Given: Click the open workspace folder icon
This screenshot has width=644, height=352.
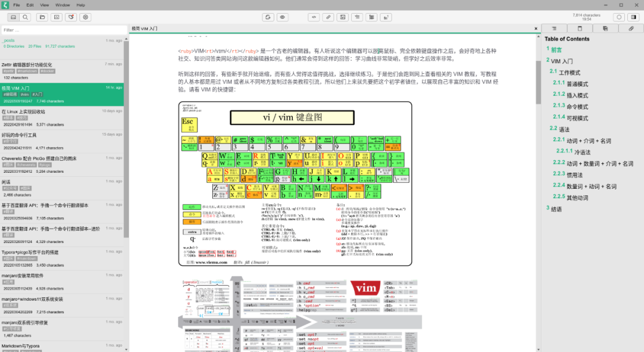Looking at the screenshot, I should tap(42, 17).
